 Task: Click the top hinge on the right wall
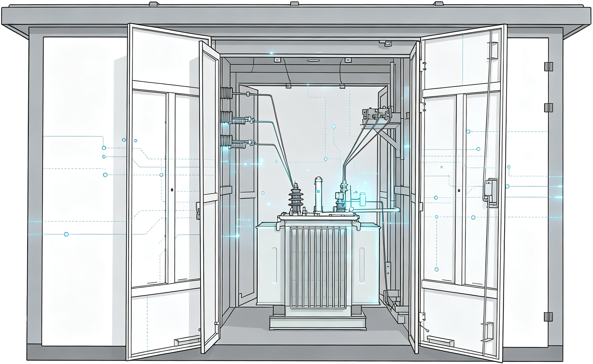coord(548,66)
